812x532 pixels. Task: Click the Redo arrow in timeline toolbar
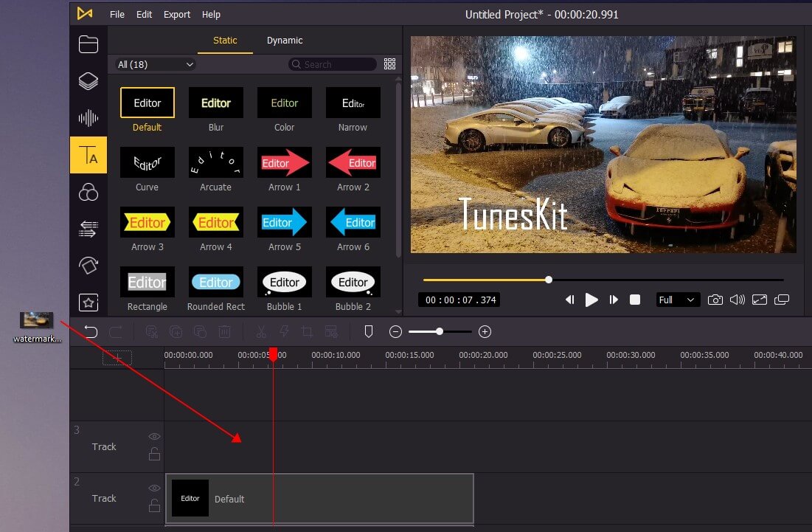tap(116, 331)
